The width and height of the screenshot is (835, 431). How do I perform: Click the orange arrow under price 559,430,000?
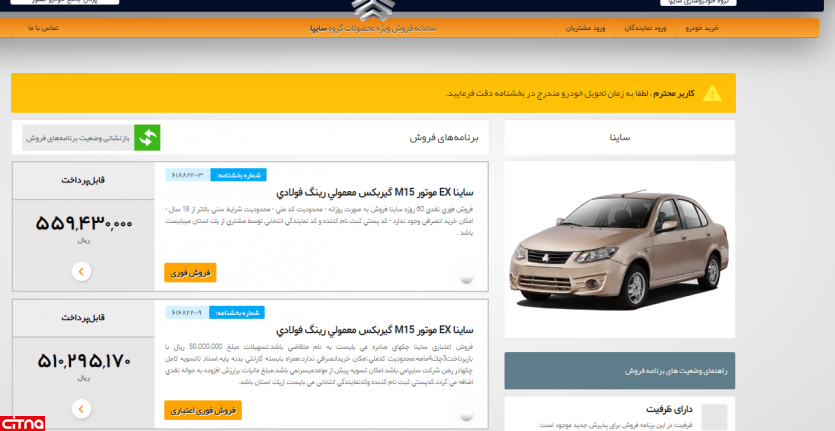[82, 271]
